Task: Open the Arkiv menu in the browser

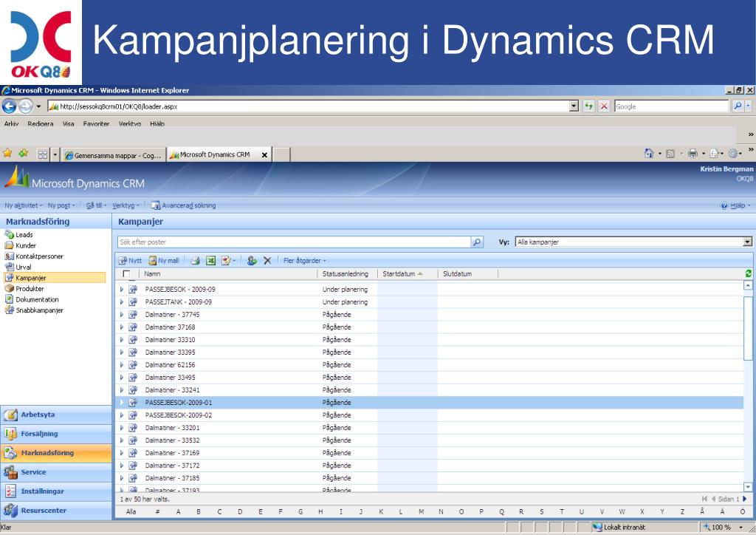Action: (x=11, y=124)
